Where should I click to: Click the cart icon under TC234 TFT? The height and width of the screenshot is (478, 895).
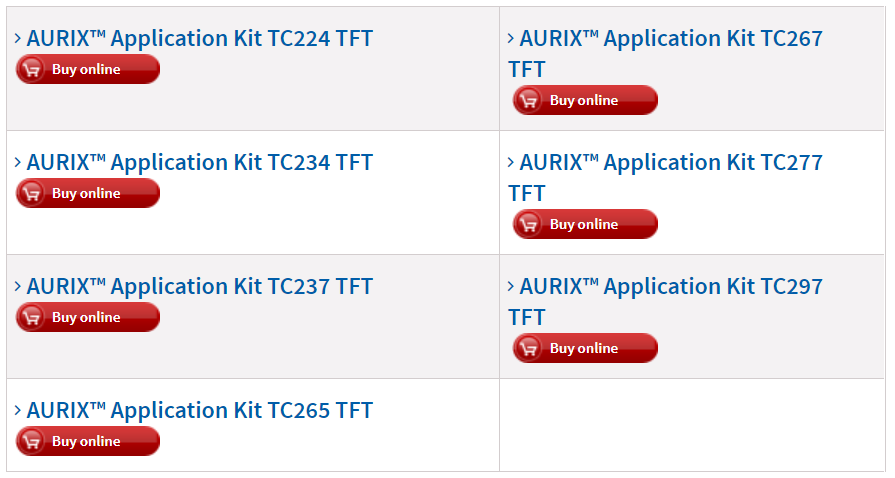click(x=32, y=194)
